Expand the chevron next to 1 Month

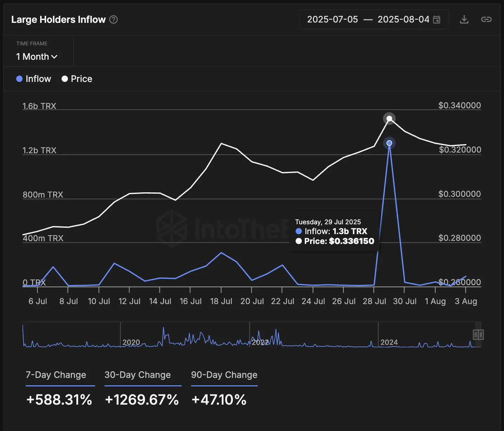click(x=55, y=57)
